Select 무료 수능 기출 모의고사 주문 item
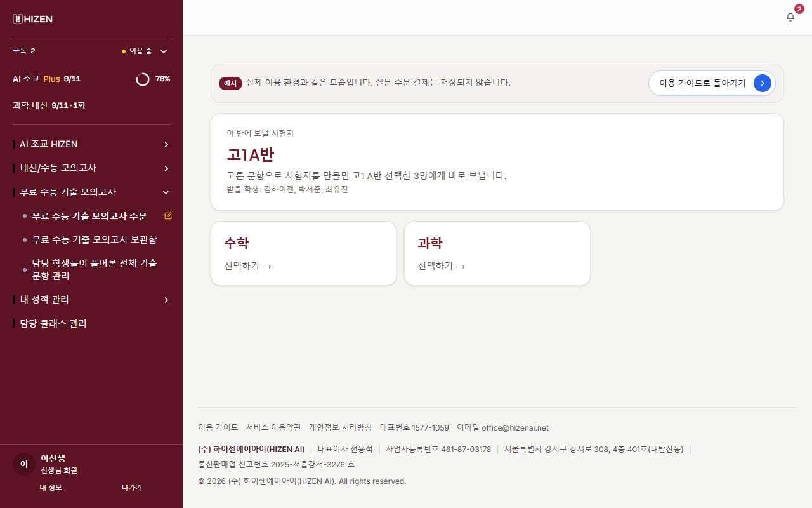This screenshot has width=812, height=508. (x=89, y=216)
